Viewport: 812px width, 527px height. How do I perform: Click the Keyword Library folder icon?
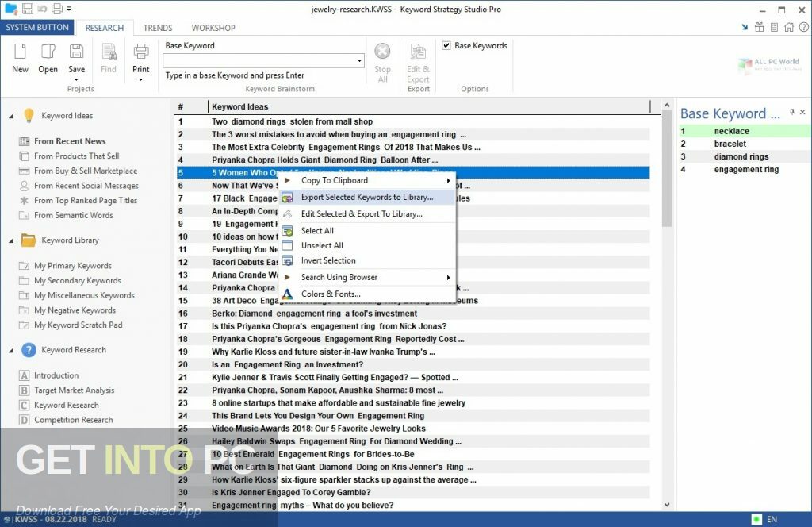[29, 240]
